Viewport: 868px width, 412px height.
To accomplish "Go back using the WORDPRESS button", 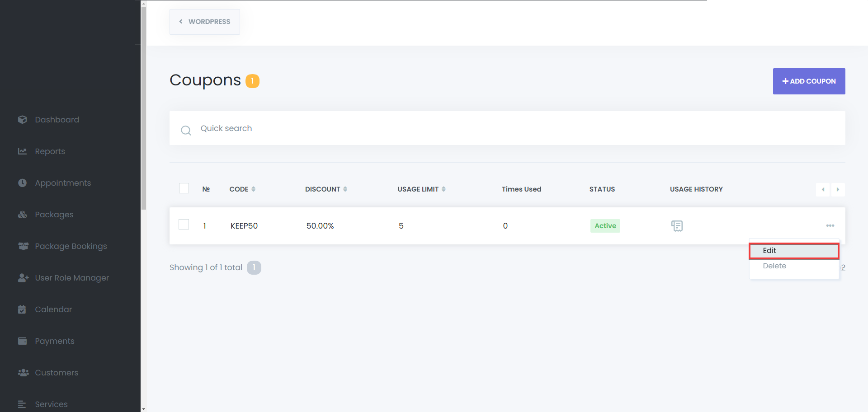I will [205, 22].
